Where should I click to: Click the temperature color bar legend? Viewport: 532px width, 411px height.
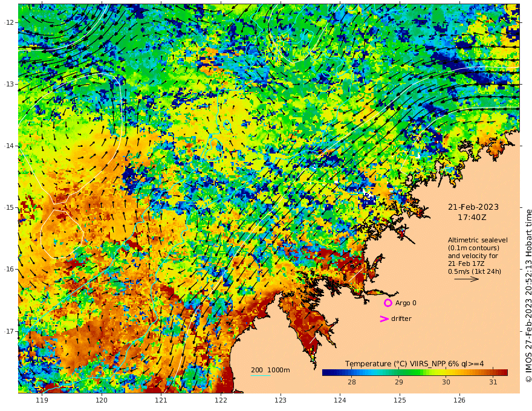pos(415,372)
